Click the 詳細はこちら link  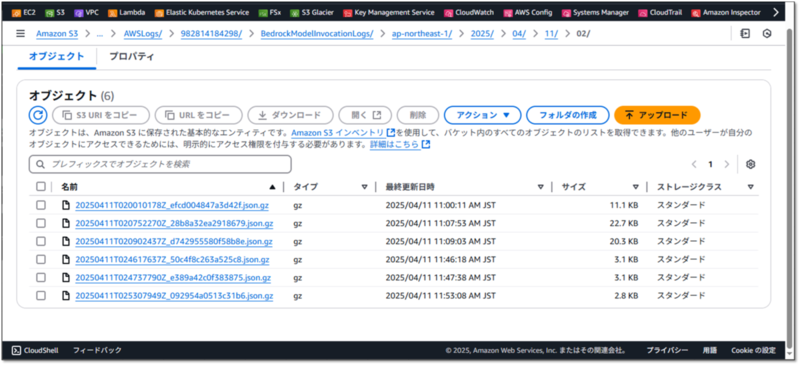[399, 144]
